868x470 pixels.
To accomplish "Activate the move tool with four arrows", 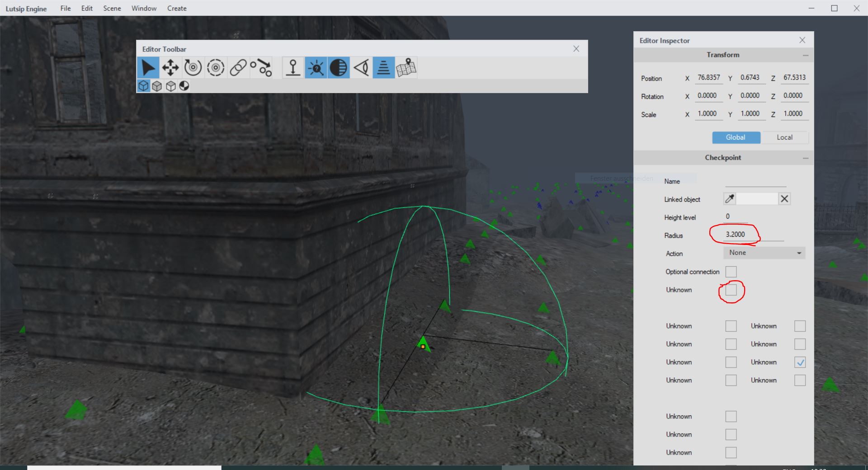I will [170, 68].
